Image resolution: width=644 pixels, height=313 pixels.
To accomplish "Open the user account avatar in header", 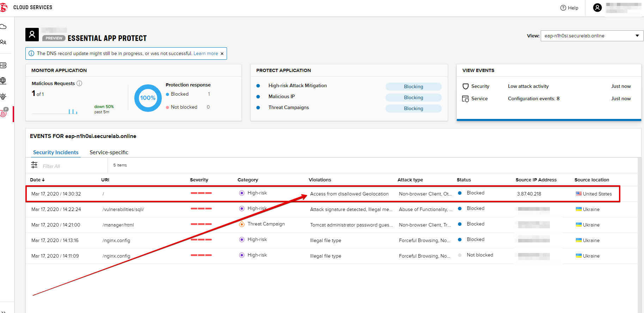I will pyautogui.click(x=597, y=7).
